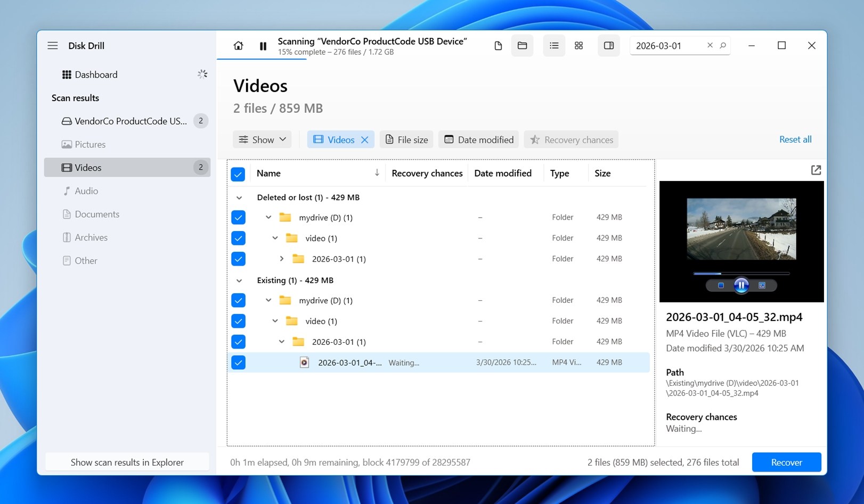Image resolution: width=864 pixels, height=504 pixels.
Task: Select grid thumbnails view
Action: (x=578, y=46)
